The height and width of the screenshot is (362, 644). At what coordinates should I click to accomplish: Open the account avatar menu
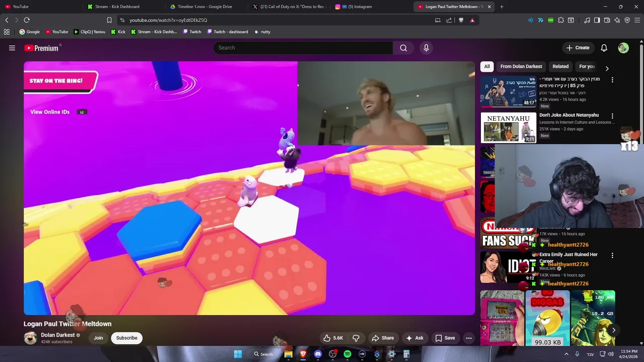pyautogui.click(x=623, y=48)
